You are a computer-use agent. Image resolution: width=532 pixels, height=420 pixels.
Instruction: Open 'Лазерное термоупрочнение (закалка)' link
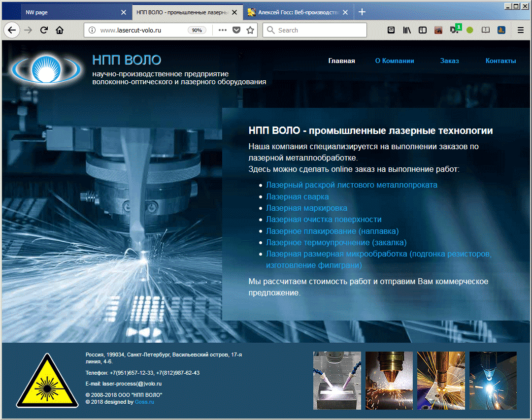tap(336, 243)
